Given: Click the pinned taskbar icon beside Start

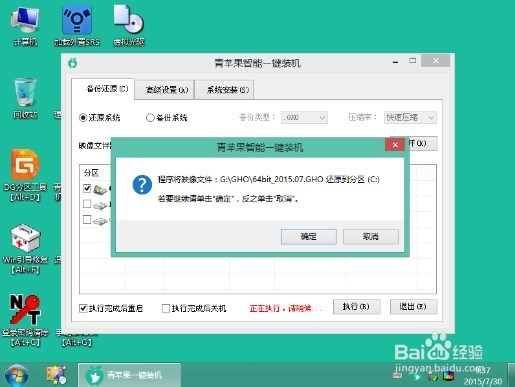Looking at the screenshot, I should [56, 375].
